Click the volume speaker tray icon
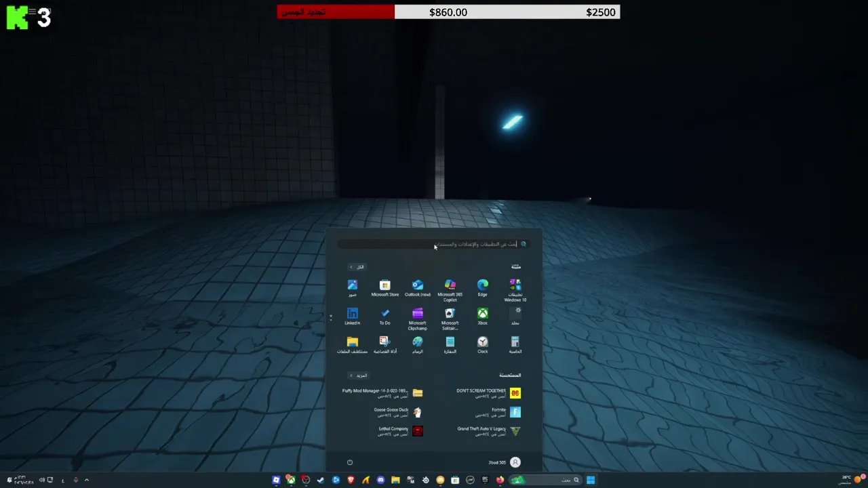The height and width of the screenshot is (488, 868). [42, 480]
